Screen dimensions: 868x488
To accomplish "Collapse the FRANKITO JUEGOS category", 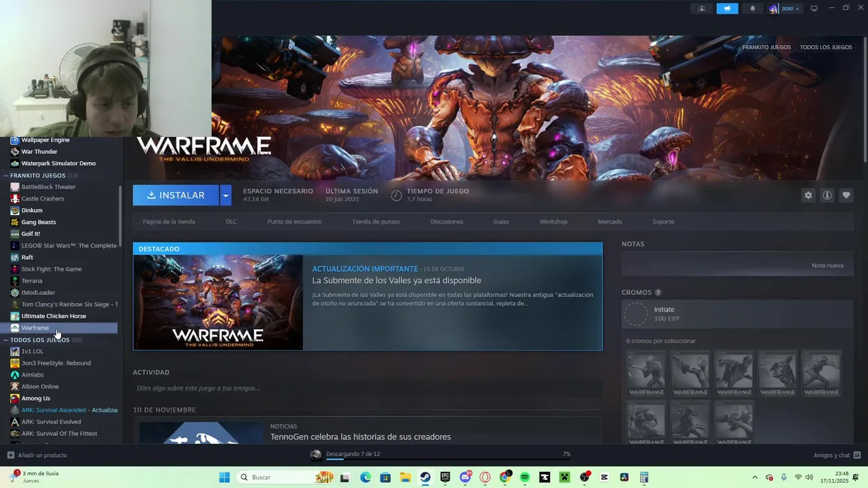I will point(6,176).
